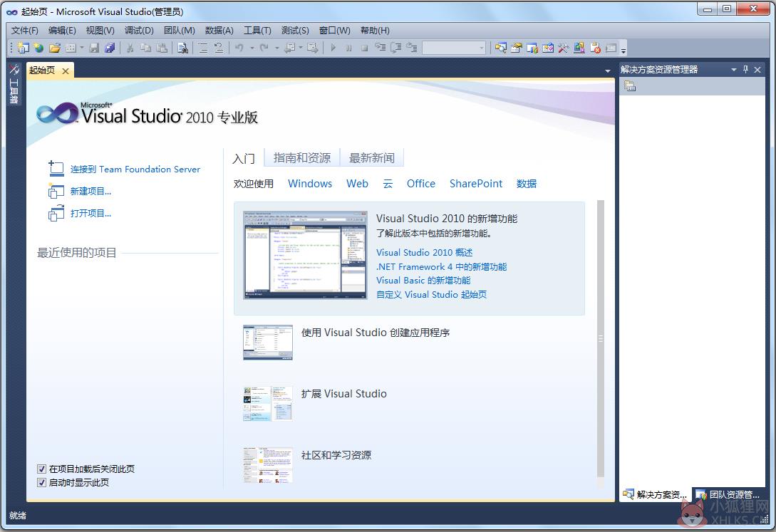Viewport: 776px width, 532px height.
Task: Click the Paste clipboard icon
Action: coord(162,48)
